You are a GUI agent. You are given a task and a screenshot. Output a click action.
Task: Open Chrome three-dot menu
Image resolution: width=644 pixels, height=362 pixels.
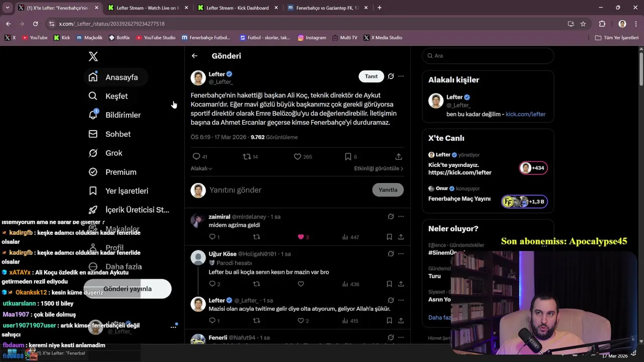click(x=636, y=24)
